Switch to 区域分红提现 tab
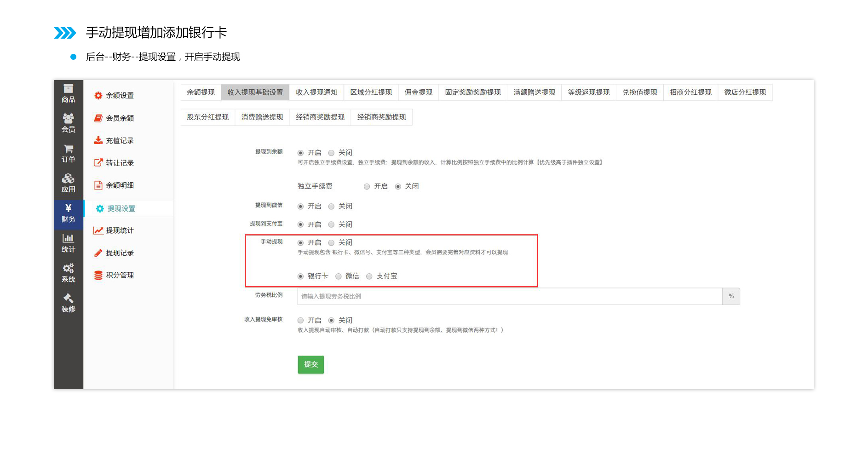Image resolution: width=868 pixels, height=455 pixels. pos(371,92)
